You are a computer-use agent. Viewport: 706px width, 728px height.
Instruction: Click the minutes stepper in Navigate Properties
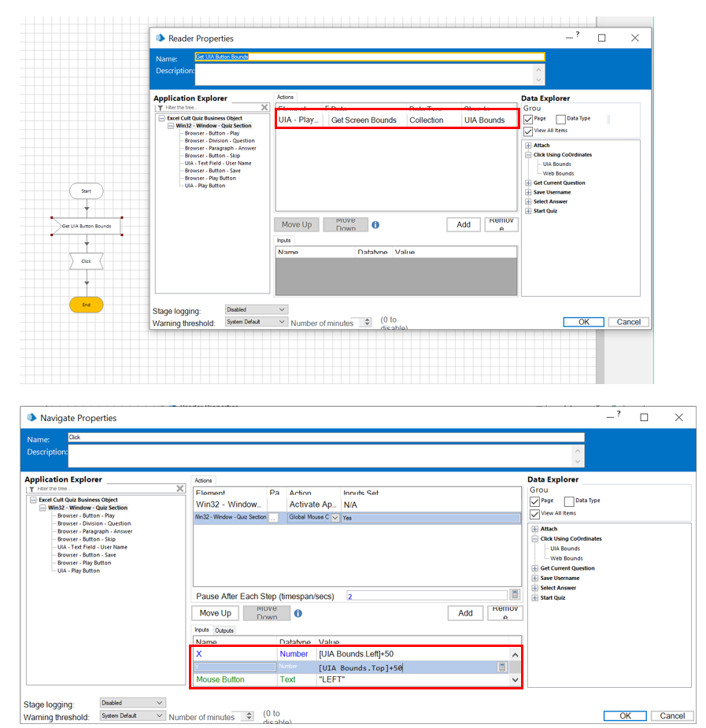(250, 716)
